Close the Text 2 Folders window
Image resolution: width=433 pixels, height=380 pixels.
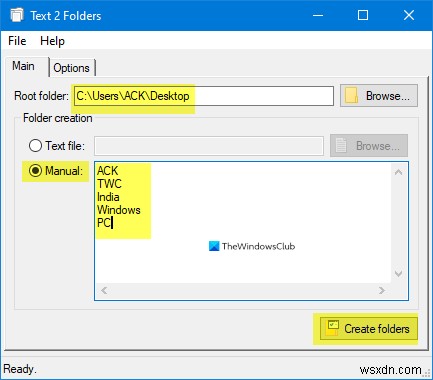pos(409,15)
